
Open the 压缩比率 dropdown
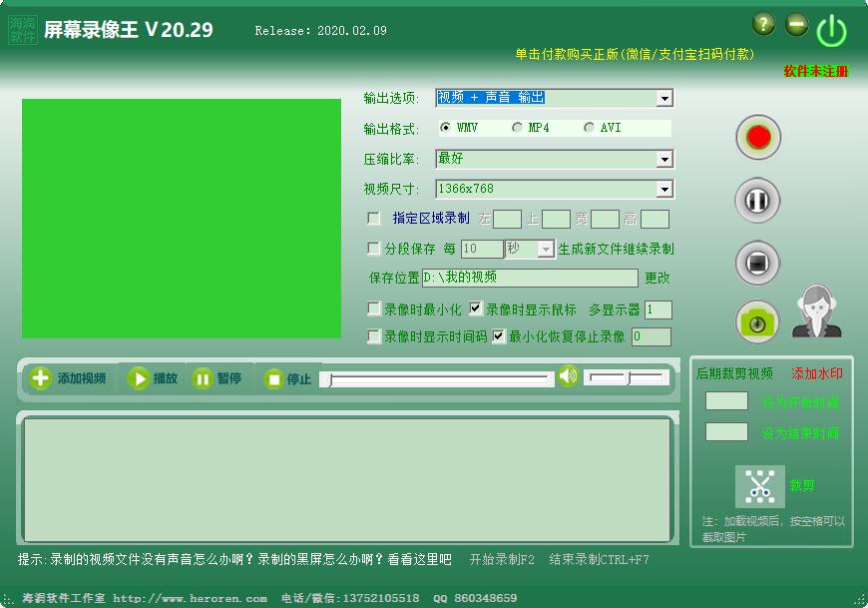(664, 160)
